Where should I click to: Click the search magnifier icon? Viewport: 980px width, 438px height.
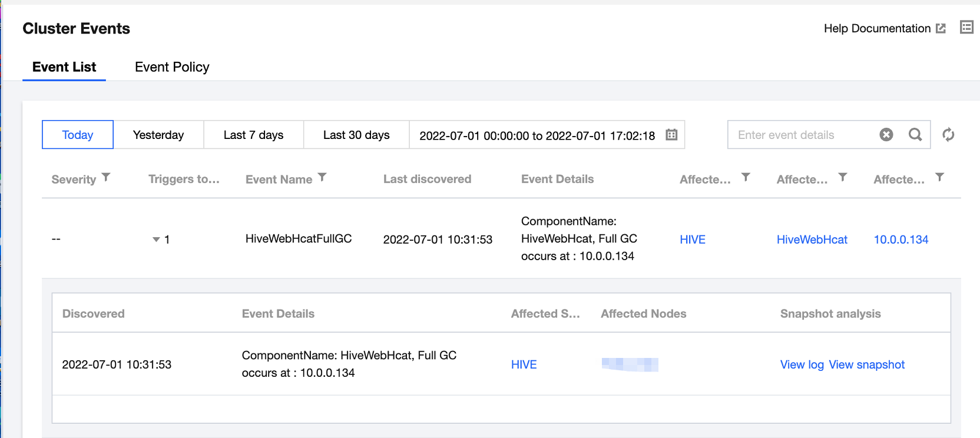click(915, 135)
